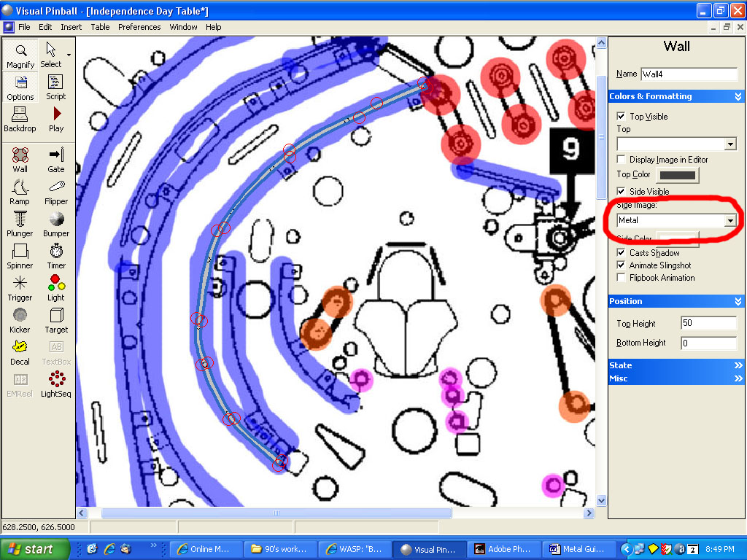Image resolution: width=747 pixels, height=560 pixels.
Task: Open the Preferences menu
Action: click(139, 27)
